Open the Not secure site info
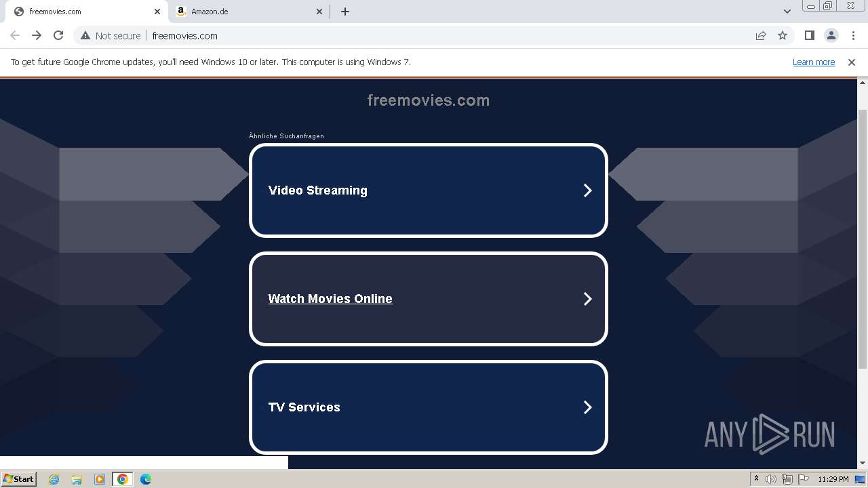This screenshot has width=868, height=488. pyautogui.click(x=111, y=36)
